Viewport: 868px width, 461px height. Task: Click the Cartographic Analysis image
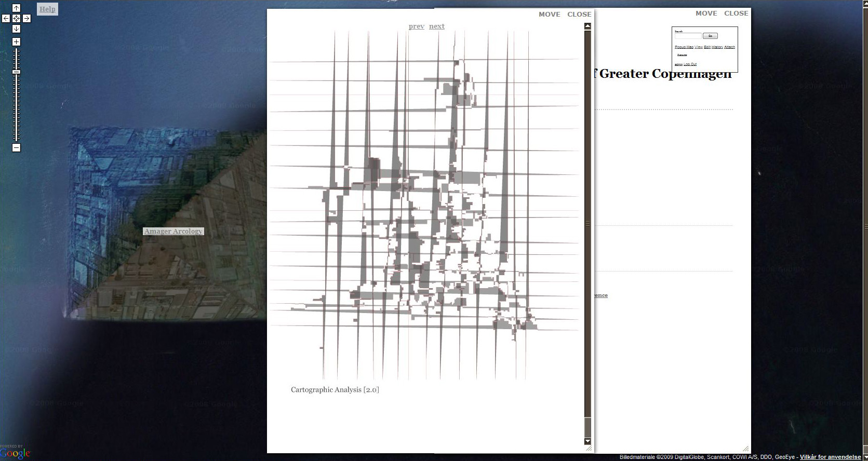424,205
